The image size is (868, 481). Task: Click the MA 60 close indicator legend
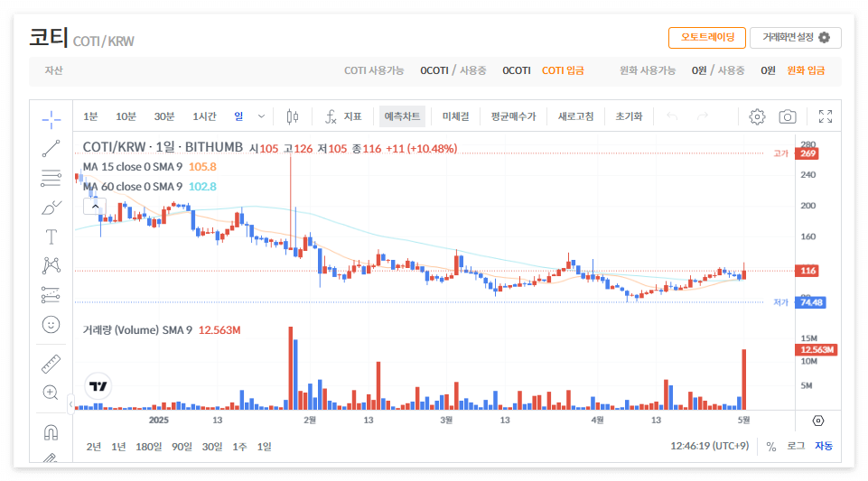132,186
